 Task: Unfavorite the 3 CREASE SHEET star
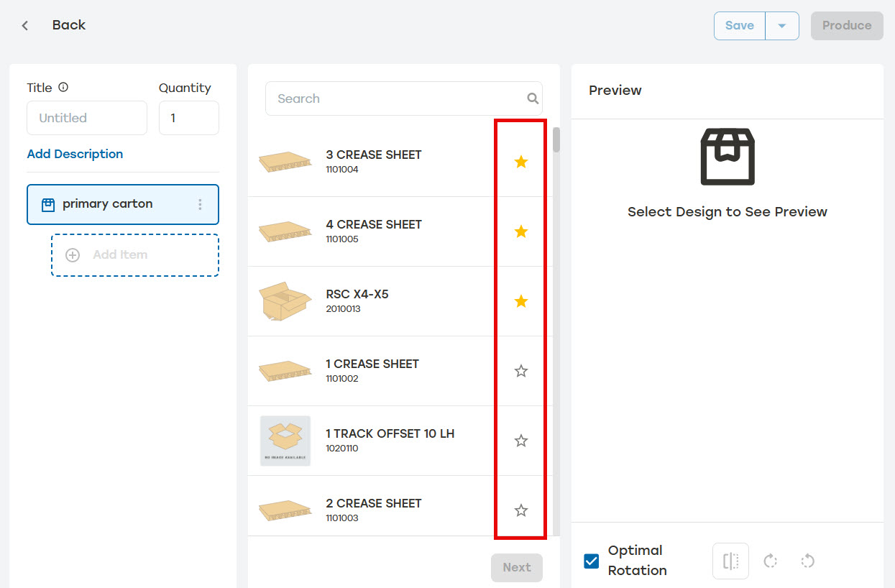point(521,162)
